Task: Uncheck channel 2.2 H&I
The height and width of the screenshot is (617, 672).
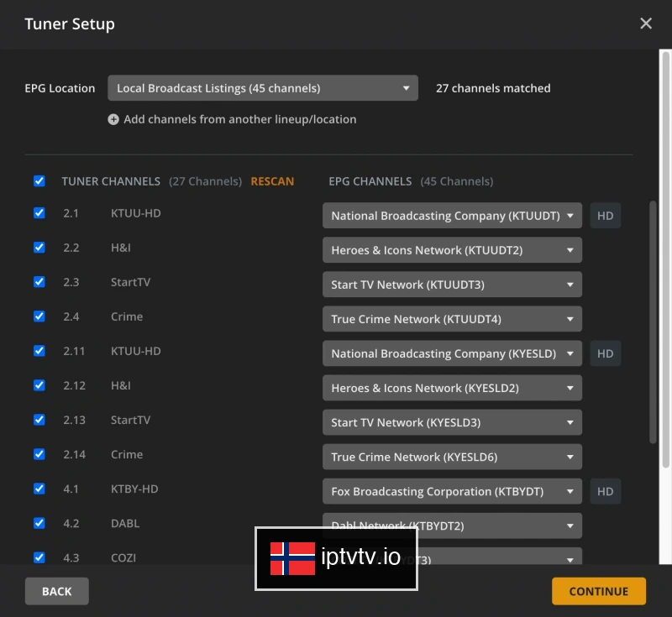Action: (39, 248)
